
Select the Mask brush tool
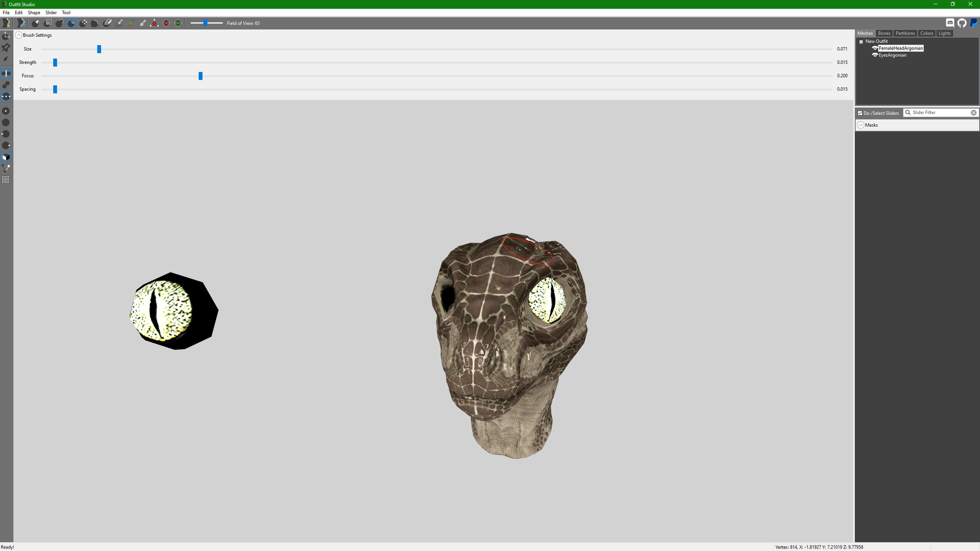47,23
